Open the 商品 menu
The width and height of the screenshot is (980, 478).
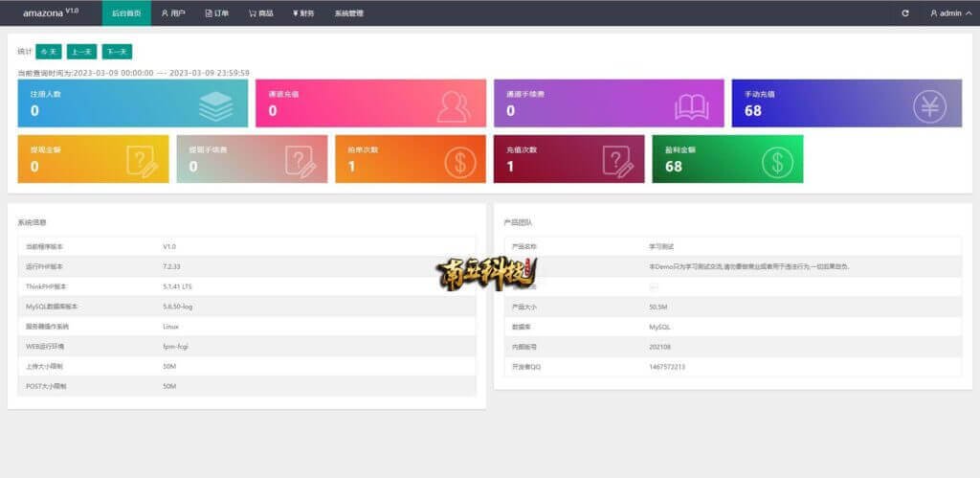(x=260, y=13)
